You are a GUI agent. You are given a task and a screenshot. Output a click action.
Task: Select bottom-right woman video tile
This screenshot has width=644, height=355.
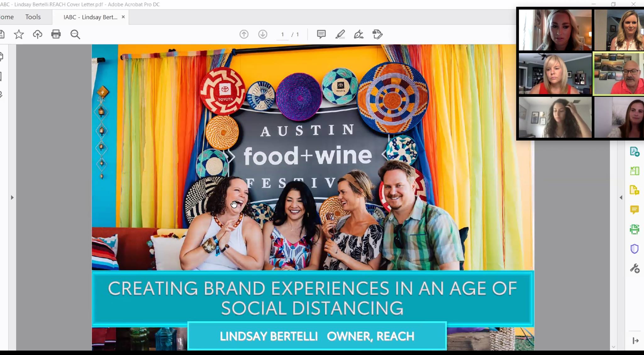point(619,117)
